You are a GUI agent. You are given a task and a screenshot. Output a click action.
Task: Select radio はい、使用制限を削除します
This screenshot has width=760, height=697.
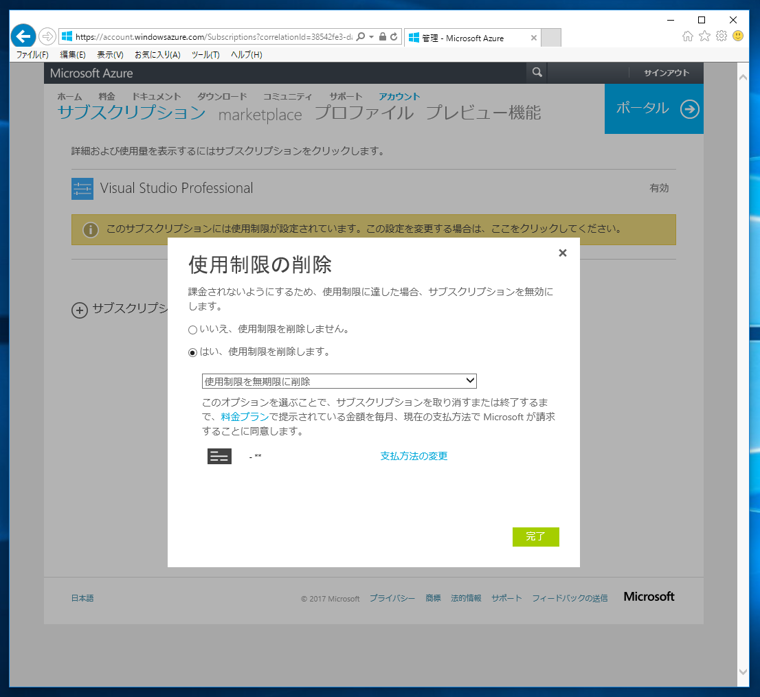[192, 352]
